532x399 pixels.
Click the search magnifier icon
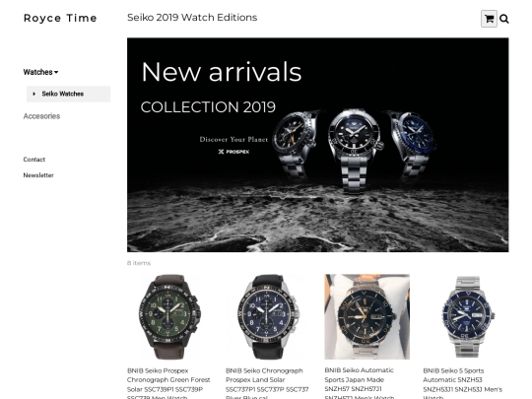(x=504, y=19)
